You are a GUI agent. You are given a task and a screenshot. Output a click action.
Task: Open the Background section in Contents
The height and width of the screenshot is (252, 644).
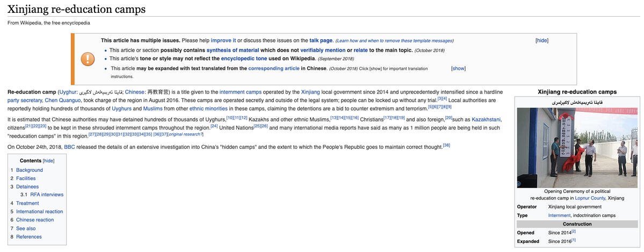click(x=29, y=170)
